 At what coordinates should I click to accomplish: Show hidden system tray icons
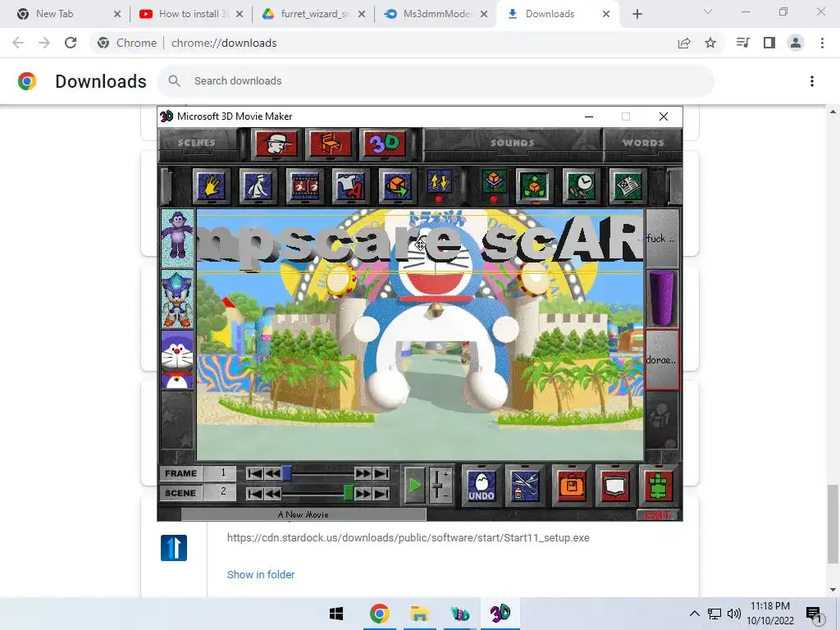(694, 614)
